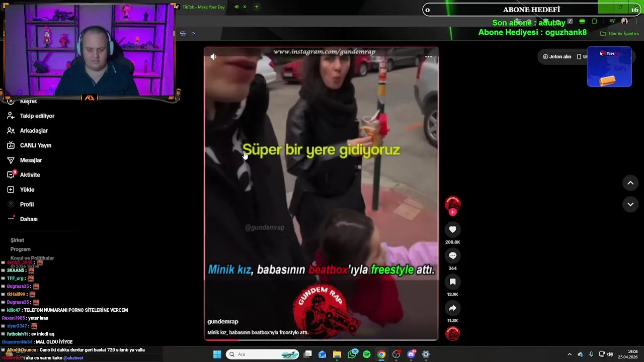Close the TikTok browser tab
This screenshot has width=644, height=362.
(245, 7)
